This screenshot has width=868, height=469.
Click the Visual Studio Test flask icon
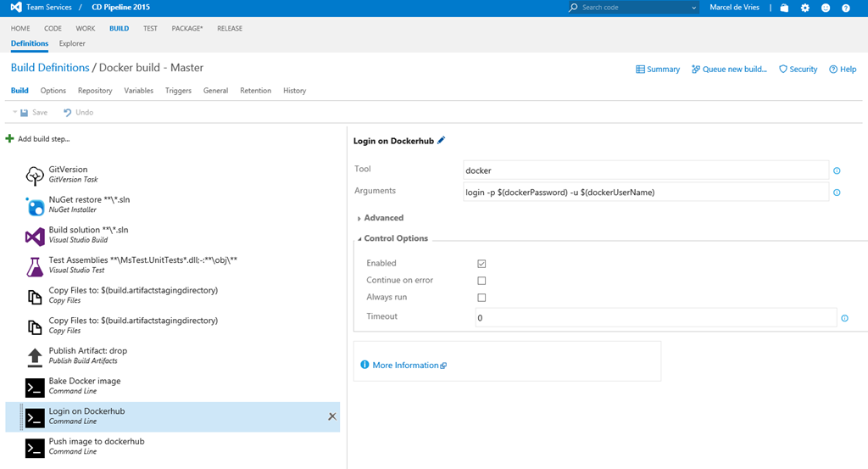tap(35, 266)
